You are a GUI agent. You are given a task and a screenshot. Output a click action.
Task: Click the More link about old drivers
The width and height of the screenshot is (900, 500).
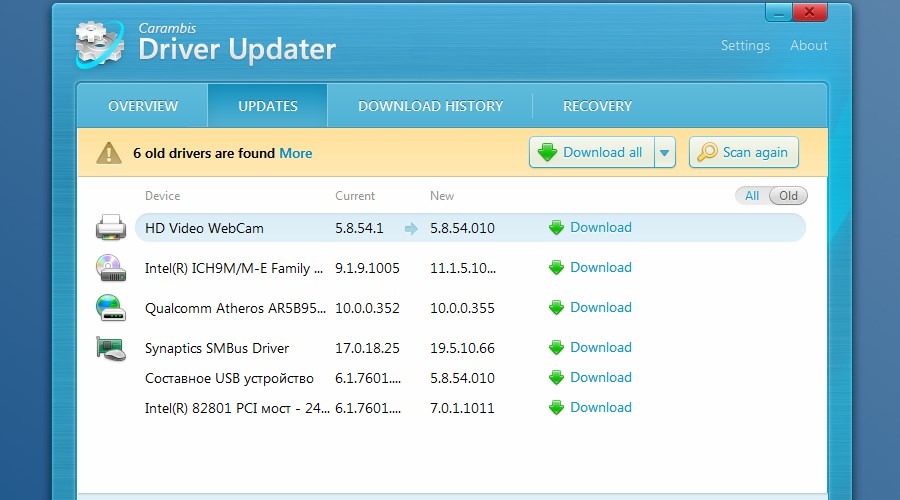296,153
